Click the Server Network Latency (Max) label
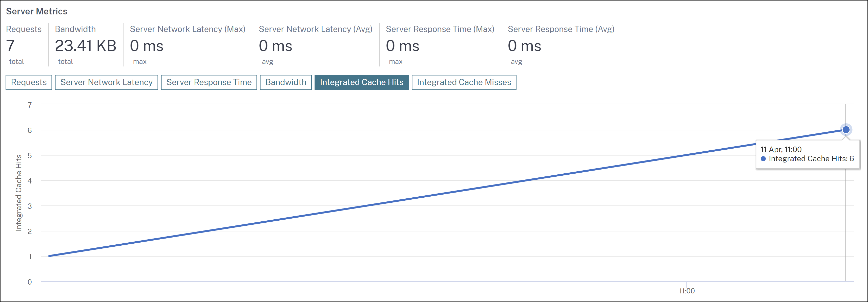 pos(188,29)
